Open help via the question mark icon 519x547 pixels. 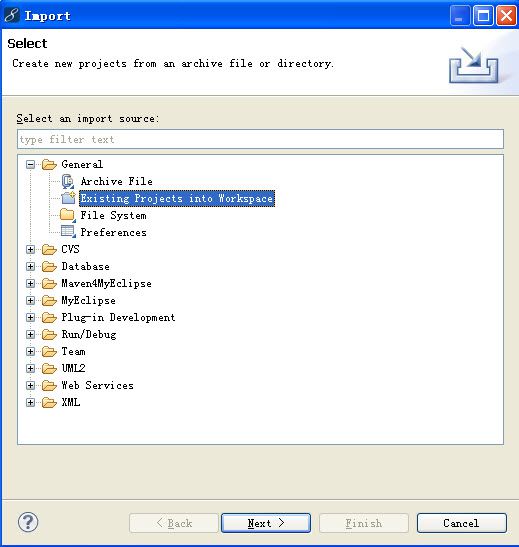pyautogui.click(x=28, y=522)
